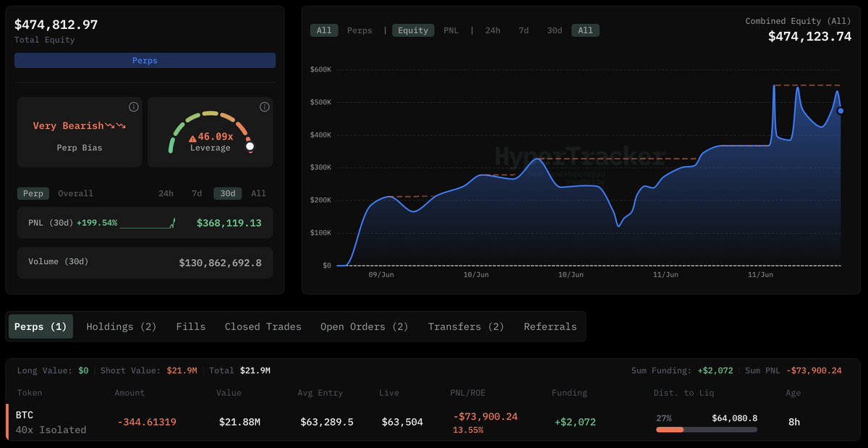Select chart account filter All

pos(324,30)
